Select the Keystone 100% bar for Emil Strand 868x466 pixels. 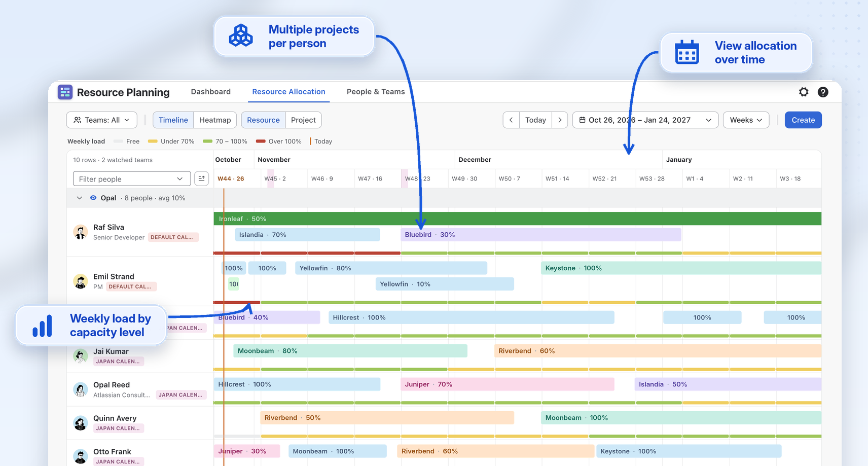pyautogui.click(x=681, y=268)
